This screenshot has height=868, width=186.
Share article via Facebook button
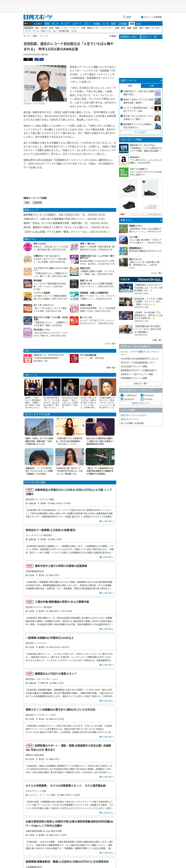(x=39, y=59)
